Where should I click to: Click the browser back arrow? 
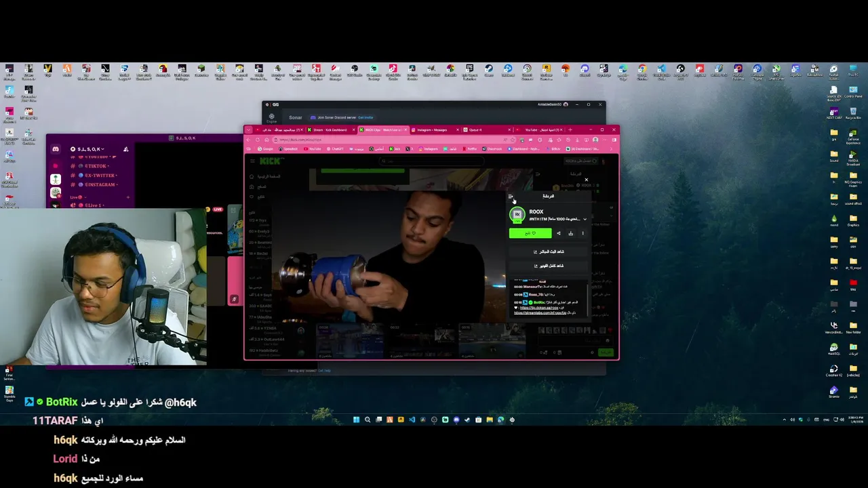[249, 140]
